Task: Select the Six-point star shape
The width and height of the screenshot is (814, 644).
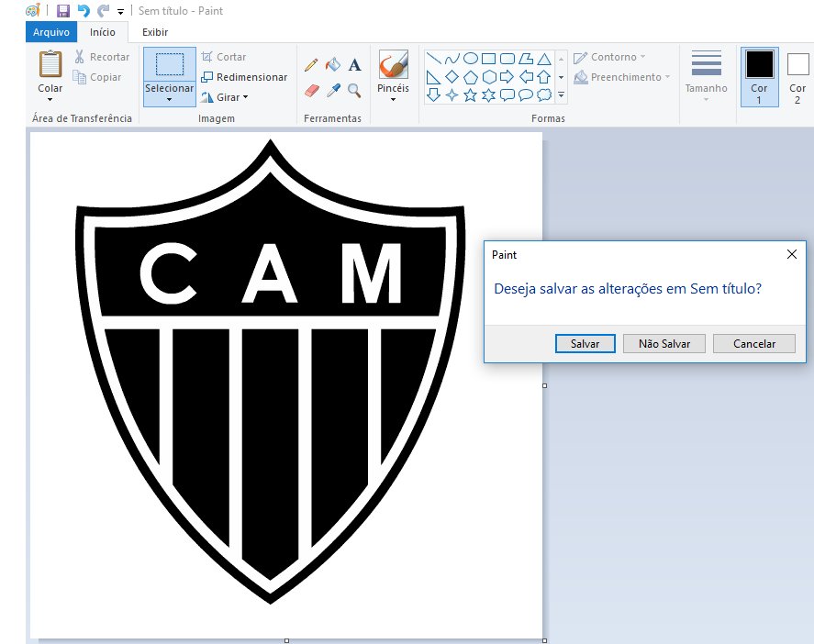Action: coord(488,95)
